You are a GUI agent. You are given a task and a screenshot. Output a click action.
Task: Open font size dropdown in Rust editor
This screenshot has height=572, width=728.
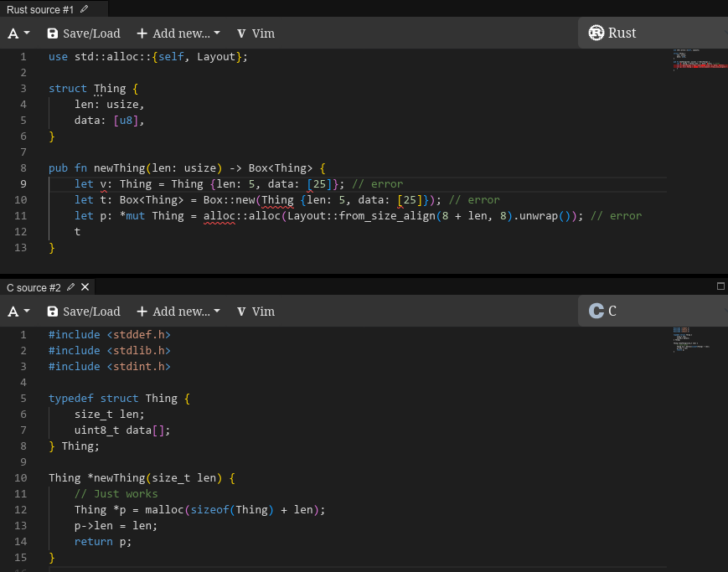coord(18,33)
